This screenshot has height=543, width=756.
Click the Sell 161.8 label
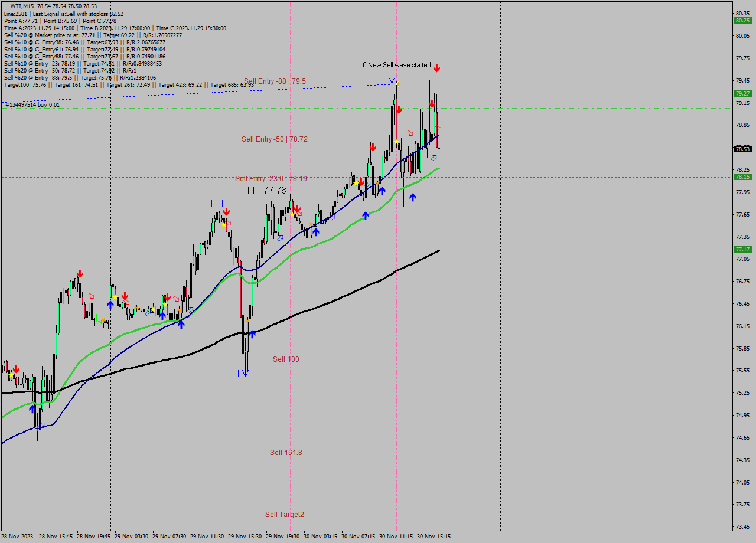click(286, 452)
